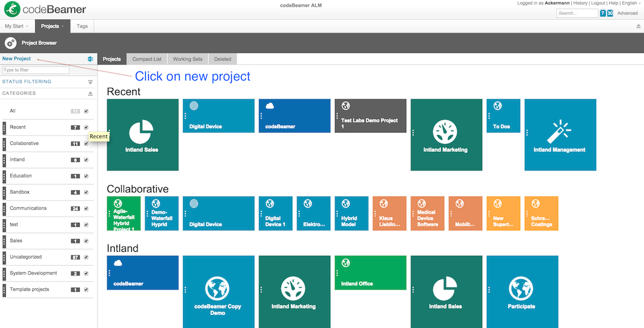This screenshot has width=644, height=328.
Task: Open the Intland Management wand tile
Action: tap(560, 135)
